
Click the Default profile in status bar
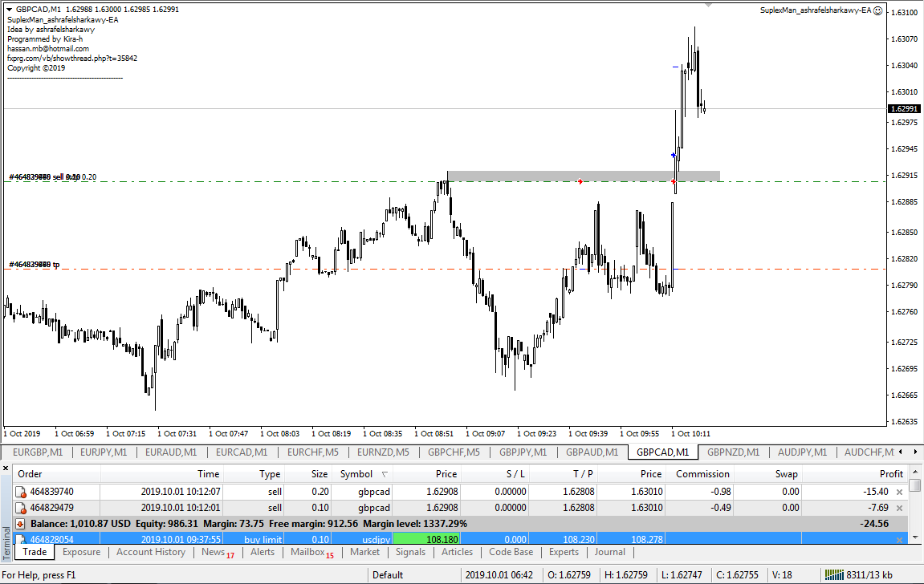(388, 574)
